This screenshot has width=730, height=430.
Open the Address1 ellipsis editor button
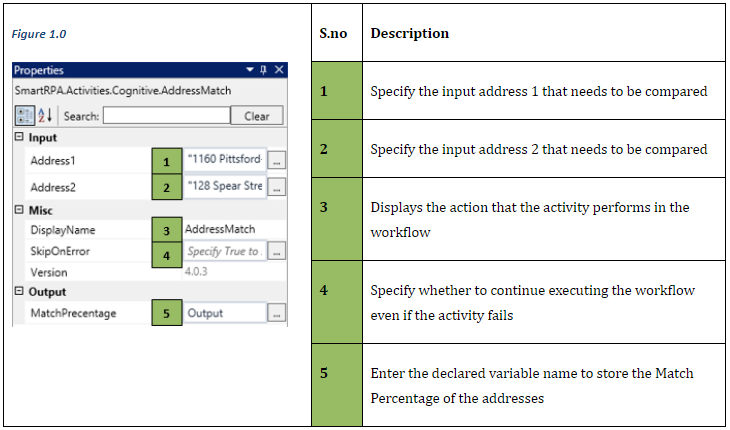click(277, 160)
